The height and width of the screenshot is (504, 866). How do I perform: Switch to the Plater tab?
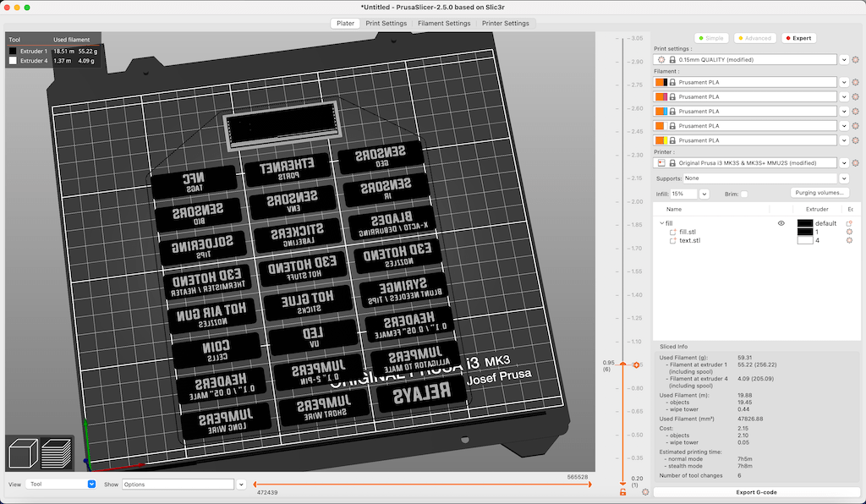click(345, 23)
